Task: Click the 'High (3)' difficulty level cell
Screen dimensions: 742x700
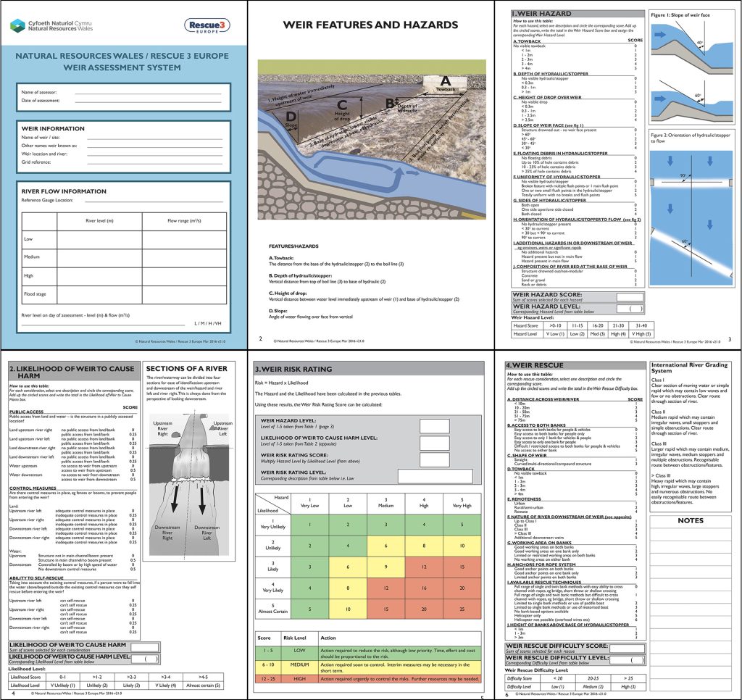Action: click(628, 687)
